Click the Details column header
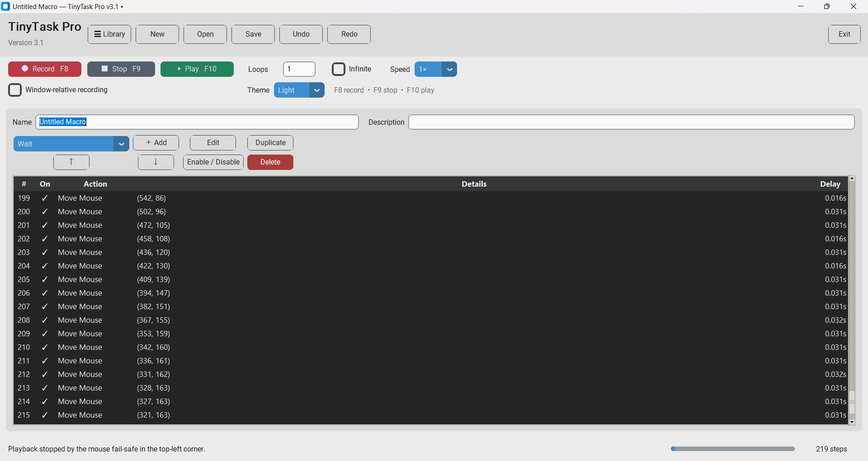This screenshot has height=461, width=868. coord(474,184)
